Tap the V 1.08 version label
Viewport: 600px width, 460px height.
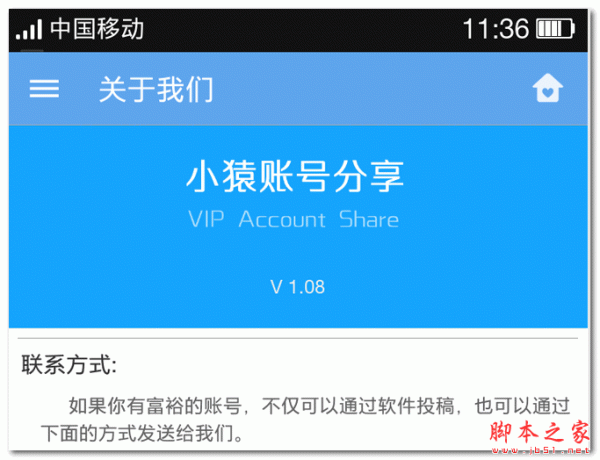point(297,287)
